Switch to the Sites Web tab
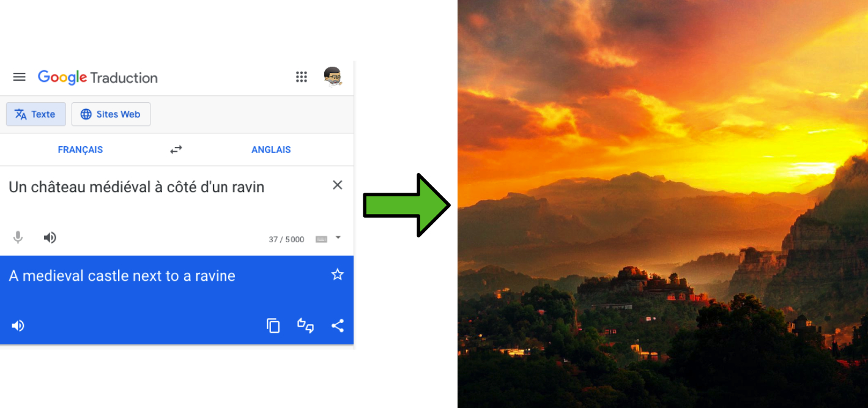 point(111,114)
